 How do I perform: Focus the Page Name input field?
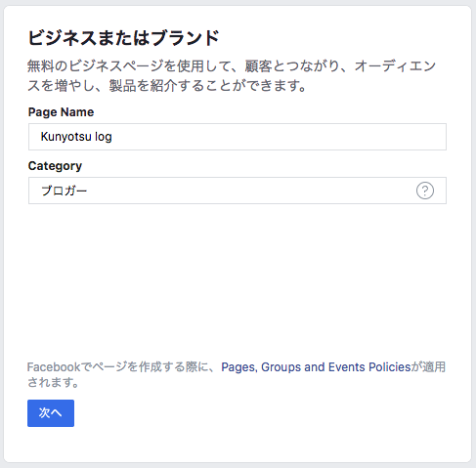(238, 137)
